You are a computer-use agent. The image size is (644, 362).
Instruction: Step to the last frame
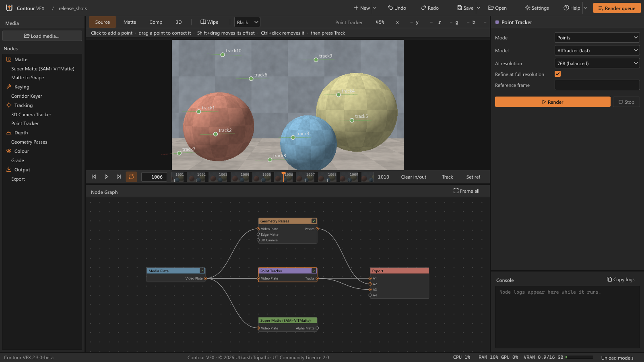pos(119,177)
